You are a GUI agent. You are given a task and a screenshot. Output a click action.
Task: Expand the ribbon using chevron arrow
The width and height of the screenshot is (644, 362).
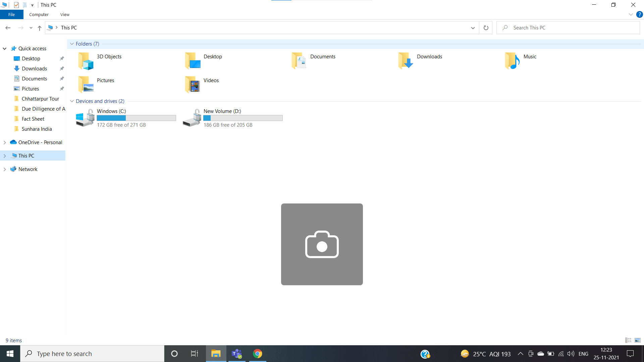(x=631, y=14)
